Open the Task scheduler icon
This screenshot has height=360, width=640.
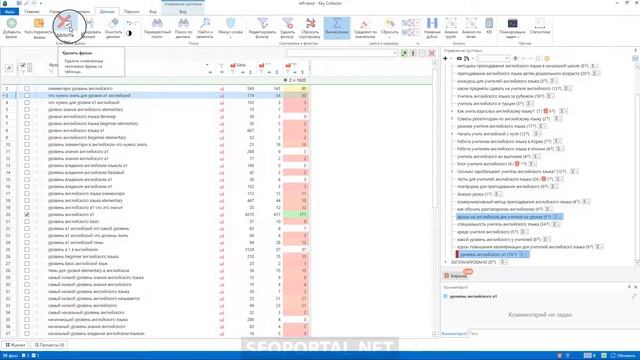point(512,23)
